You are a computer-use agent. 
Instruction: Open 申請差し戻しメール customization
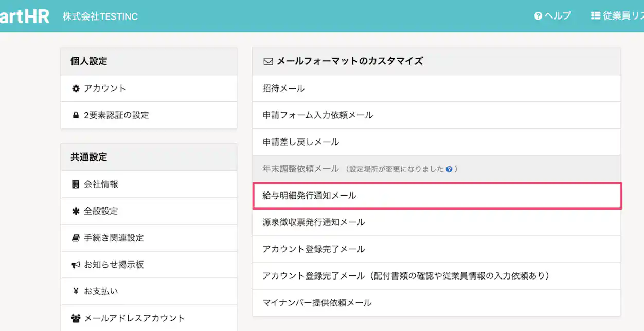(298, 142)
